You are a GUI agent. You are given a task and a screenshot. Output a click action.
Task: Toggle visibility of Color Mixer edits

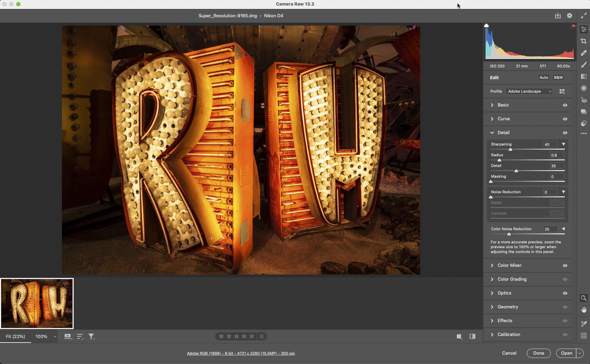point(565,265)
